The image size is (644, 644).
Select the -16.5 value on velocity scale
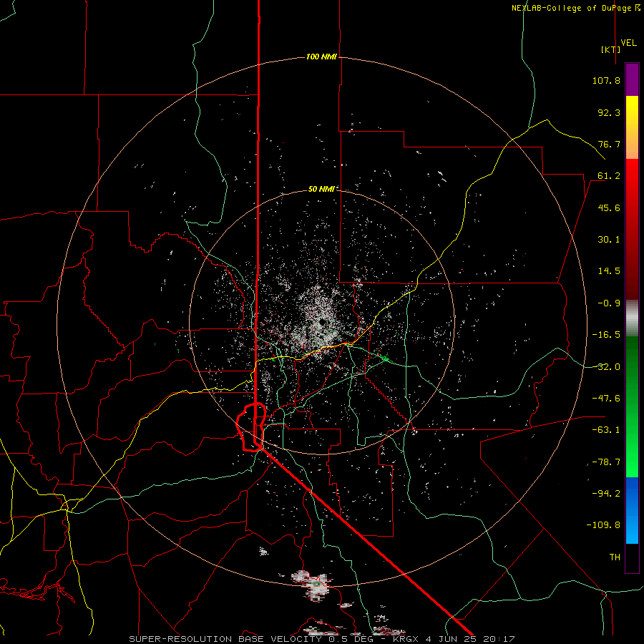606,335
